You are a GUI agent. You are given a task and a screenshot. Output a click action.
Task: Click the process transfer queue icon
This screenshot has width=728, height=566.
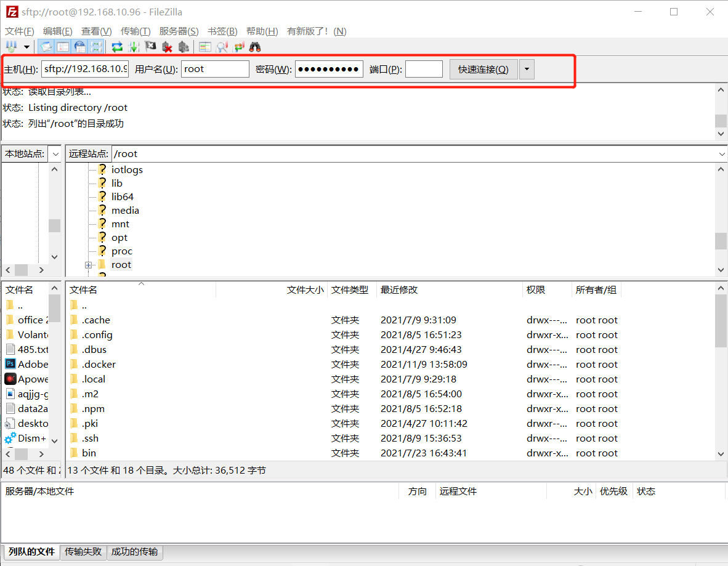(x=133, y=47)
